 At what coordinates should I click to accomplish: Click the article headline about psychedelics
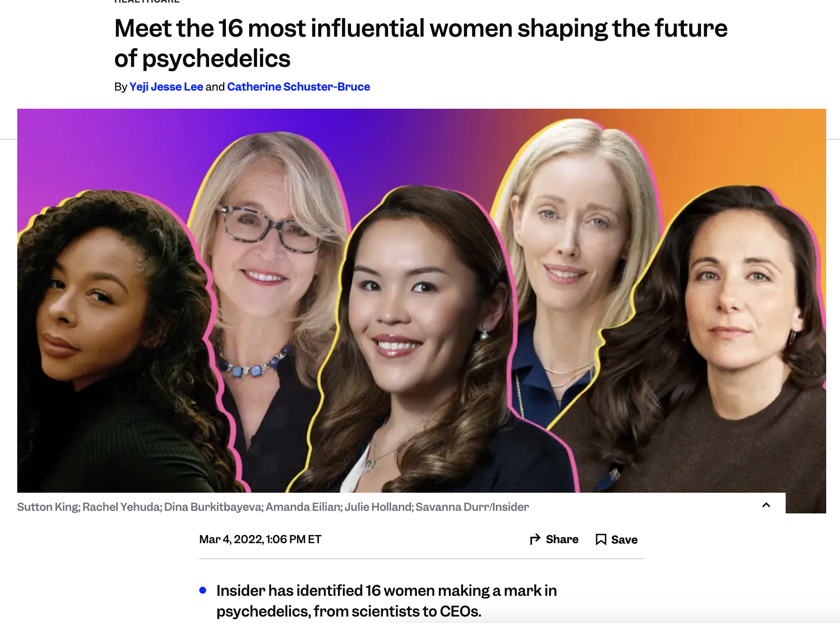click(421, 43)
